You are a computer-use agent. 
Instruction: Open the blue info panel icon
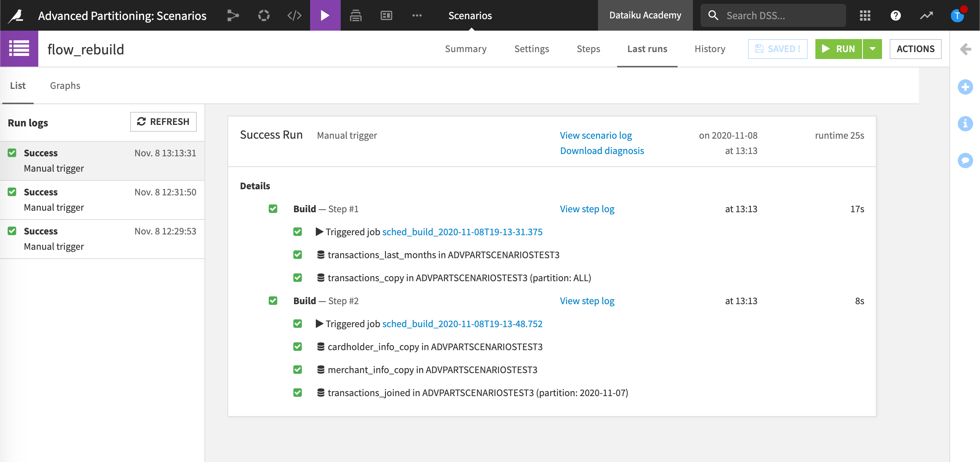tap(965, 124)
